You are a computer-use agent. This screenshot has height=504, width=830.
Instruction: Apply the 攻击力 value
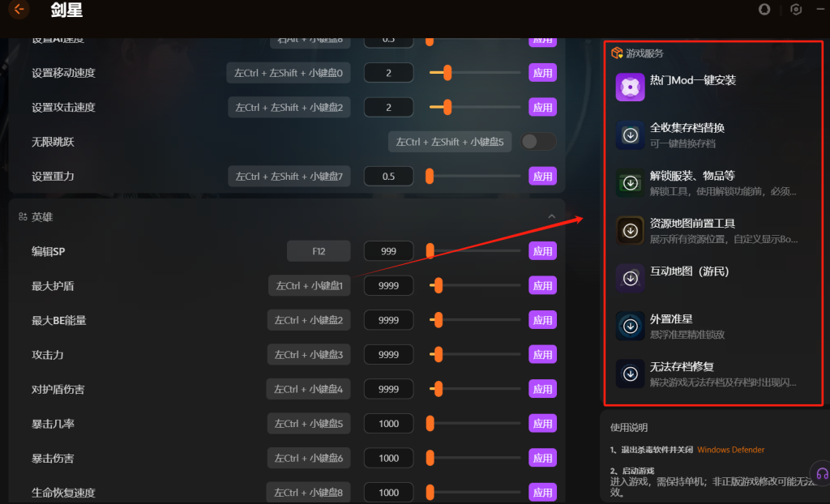coord(542,354)
